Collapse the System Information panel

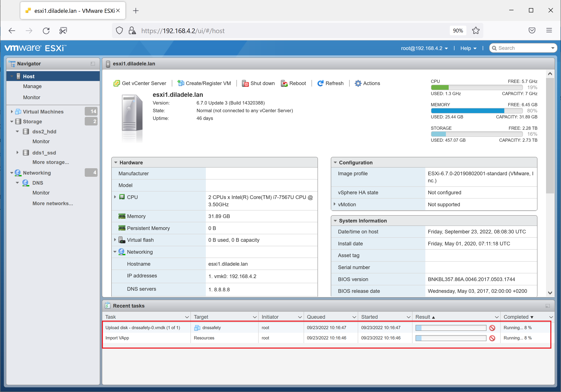[335, 221]
